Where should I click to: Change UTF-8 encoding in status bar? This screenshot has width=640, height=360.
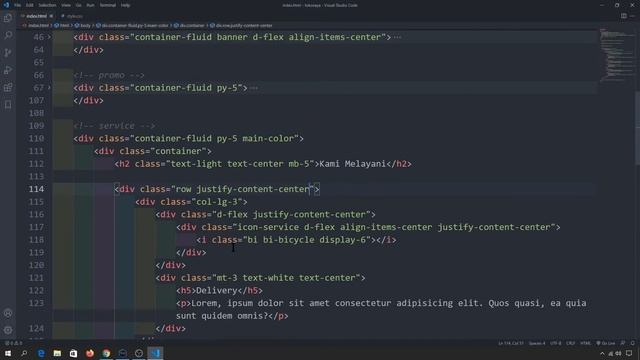(556, 343)
